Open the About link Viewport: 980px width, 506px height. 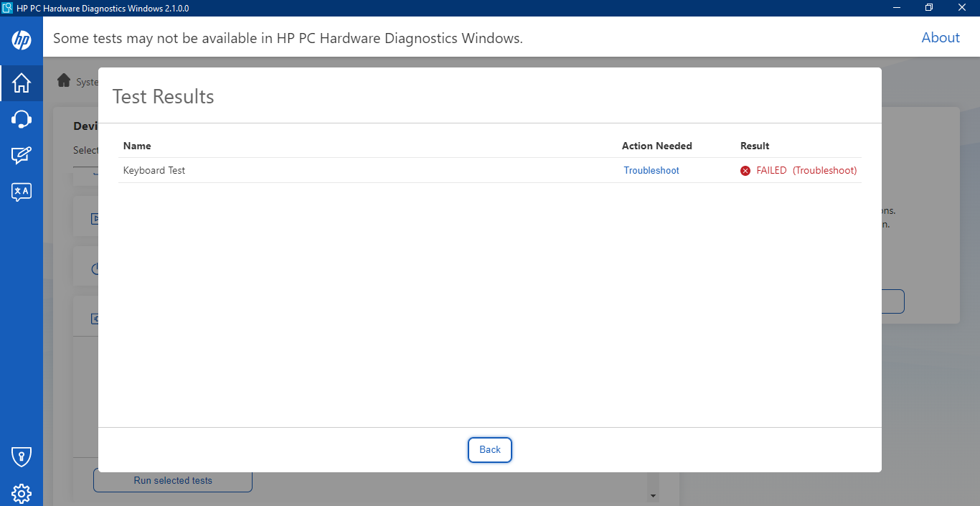941,37
